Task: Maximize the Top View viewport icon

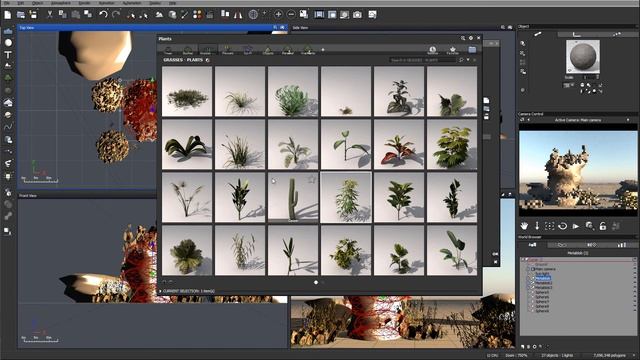Action: pyautogui.click(x=282, y=27)
